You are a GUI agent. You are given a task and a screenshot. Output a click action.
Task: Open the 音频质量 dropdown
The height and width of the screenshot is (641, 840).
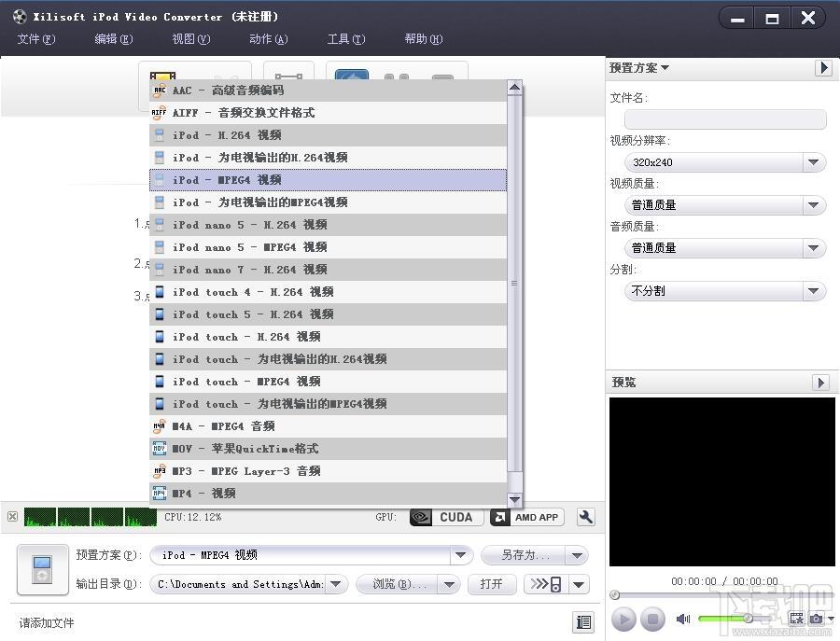click(725, 248)
